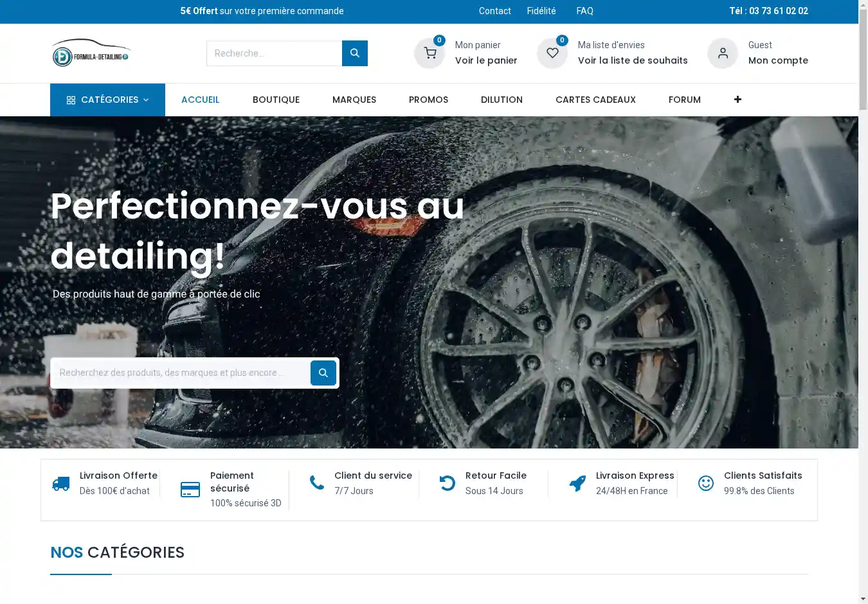Click the Livraison Express rocket icon
Screen dimensions: 868x604
tap(577, 484)
